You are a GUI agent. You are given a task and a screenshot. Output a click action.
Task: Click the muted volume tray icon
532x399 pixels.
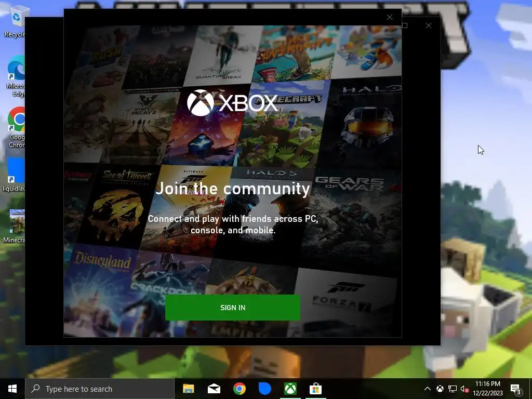click(464, 389)
